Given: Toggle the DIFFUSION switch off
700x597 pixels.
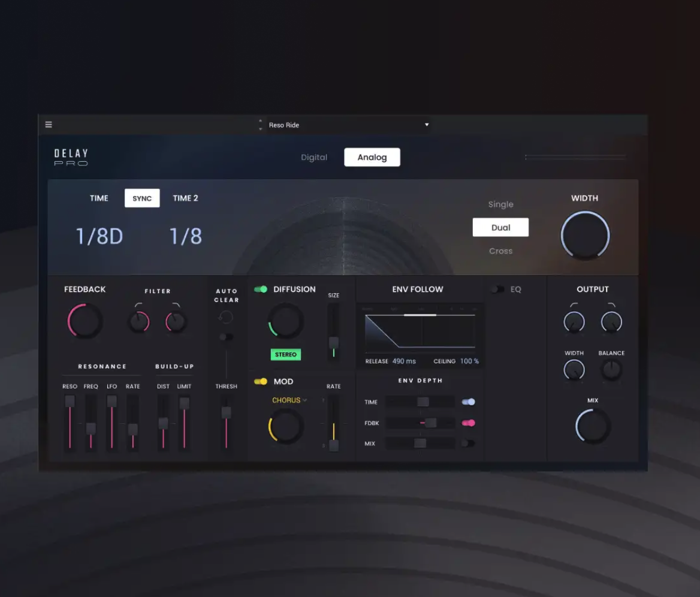Looking at the screenshot, I should point(260,290).
